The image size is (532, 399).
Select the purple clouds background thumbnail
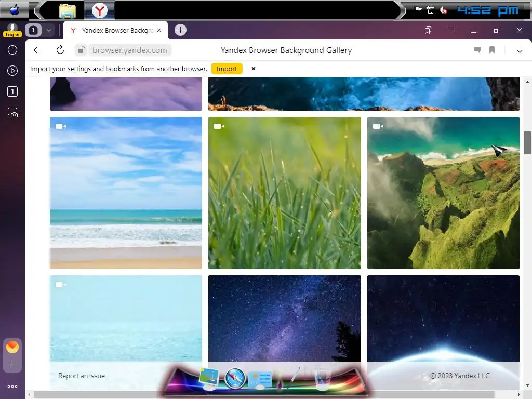(x=126, y=94)
